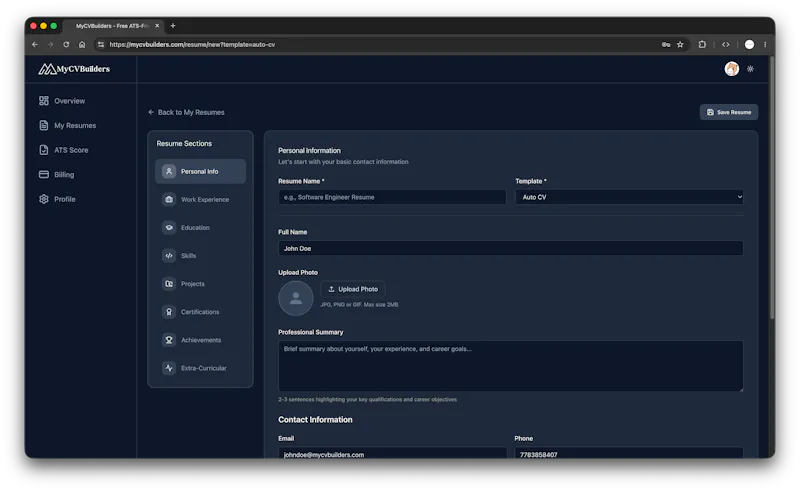Click the site info icon in address bar

tap(101, 44)
